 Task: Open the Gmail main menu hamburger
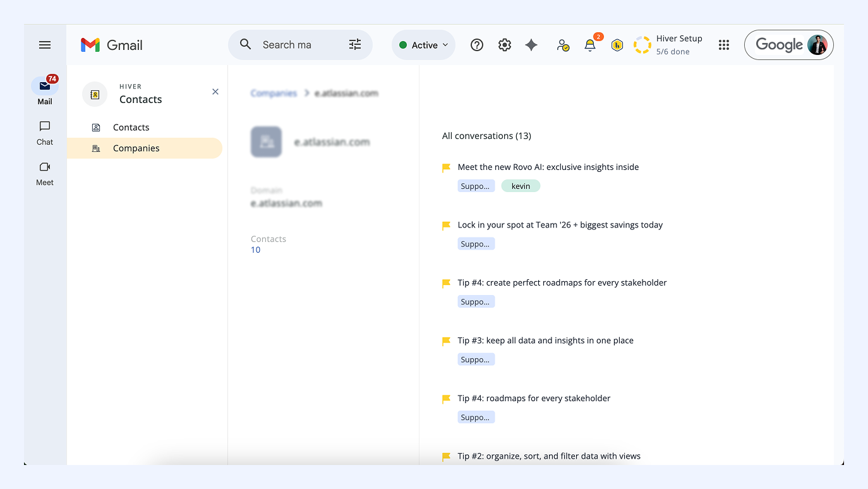[45, 45]
